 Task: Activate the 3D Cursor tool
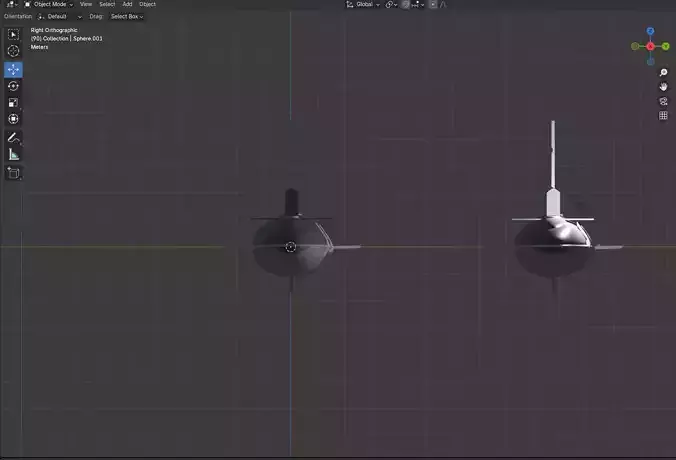pos(13,51)
